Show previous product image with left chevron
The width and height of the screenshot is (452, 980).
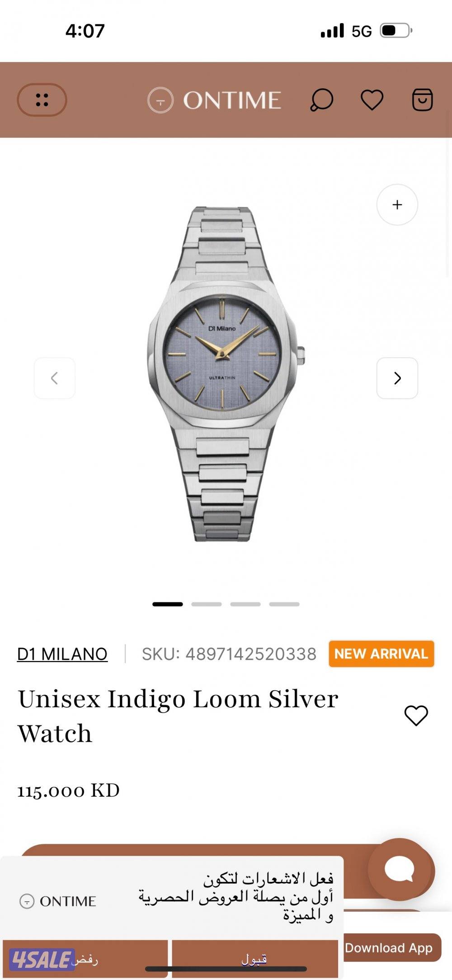pyautogui.click(x=55, y=378)
